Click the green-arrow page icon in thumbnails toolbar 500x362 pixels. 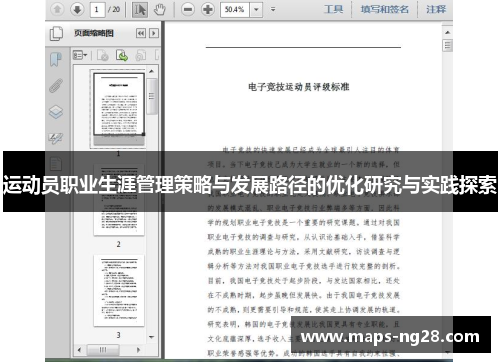coord(122,55)
